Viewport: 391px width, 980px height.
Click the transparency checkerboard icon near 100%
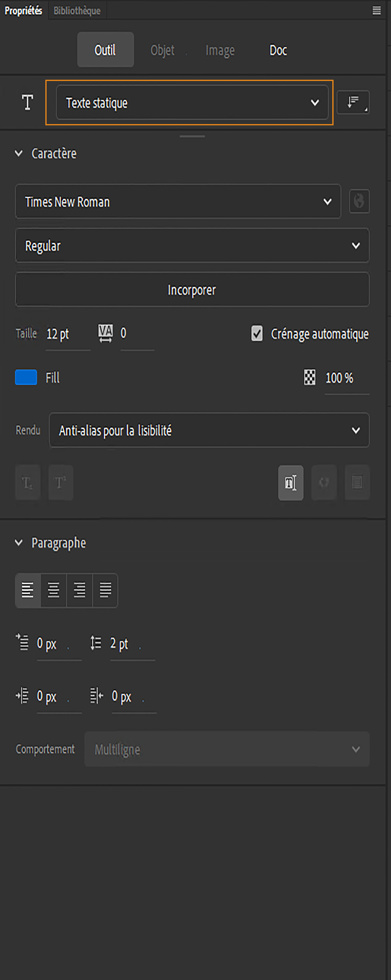click(308, 378)
